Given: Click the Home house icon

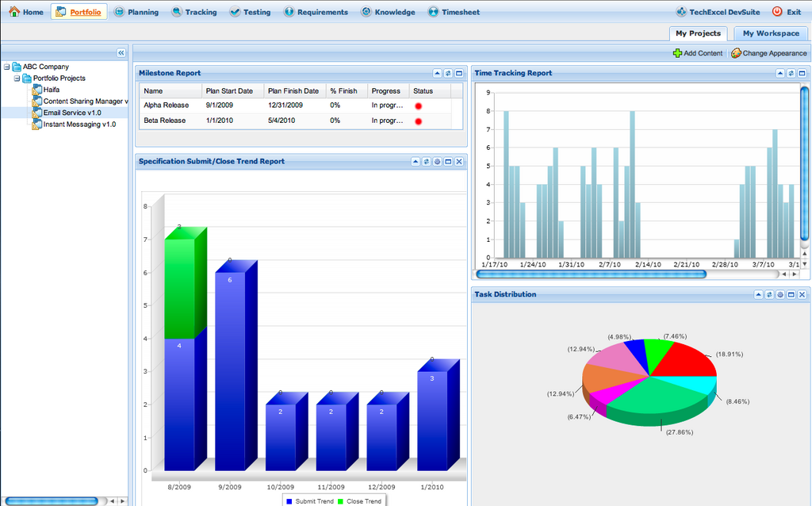Looking at the screenshot, I should pyautogui.click(x=14, y=11).
